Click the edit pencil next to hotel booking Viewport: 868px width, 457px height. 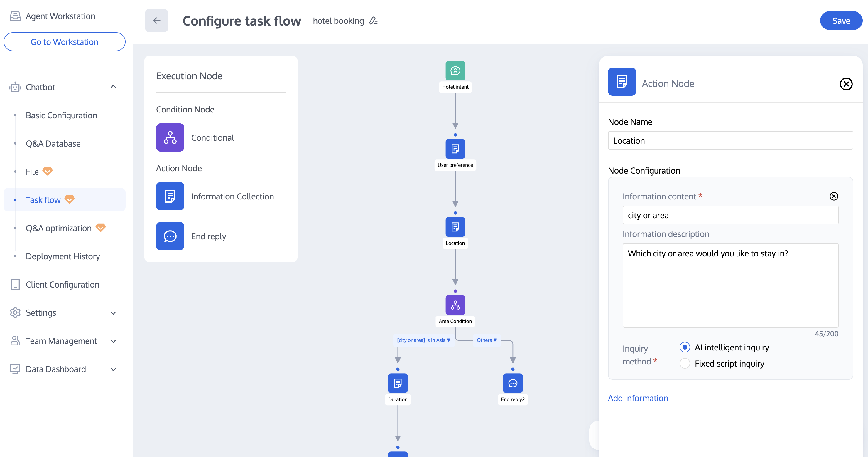pyautogui.click(x=373, y=21)
